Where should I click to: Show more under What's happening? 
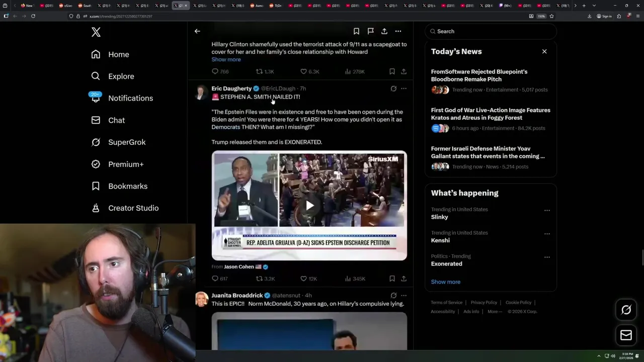pos(446,282)
